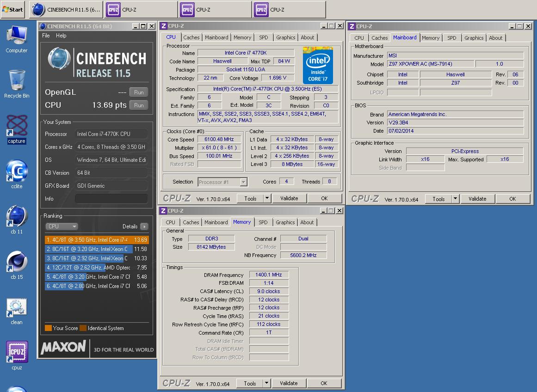Select ranking row 6 with score 5.06
537x392 pixels.
point(97,286)
